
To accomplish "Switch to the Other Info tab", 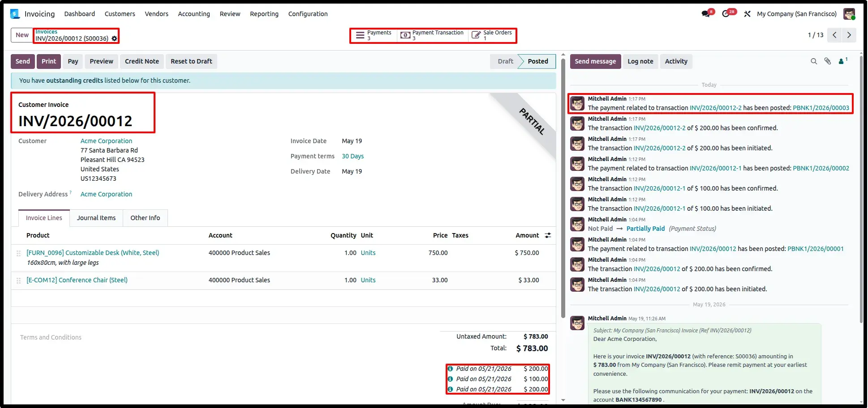I will pos(145,218).
